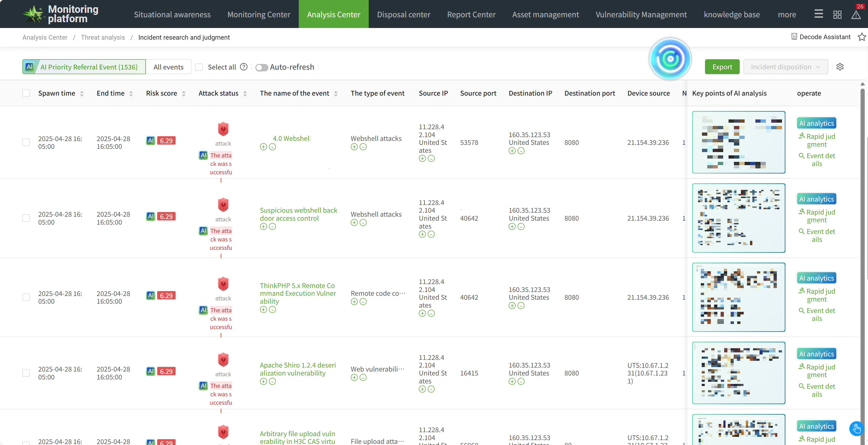Open AI analysis thumbnail for Apache Shiro row
Image resolution: width=868 pixels, height=445 pixels.
(x=738, y=372)
